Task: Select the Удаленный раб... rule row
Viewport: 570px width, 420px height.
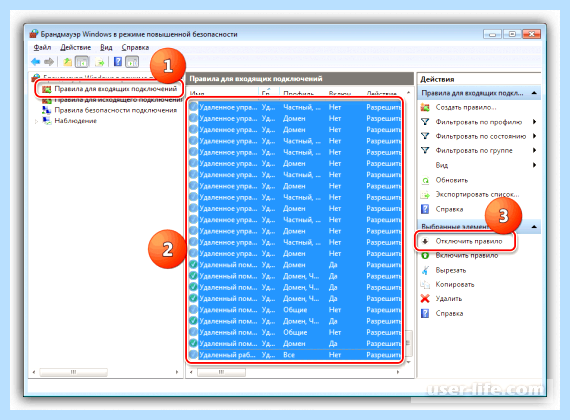Action: click(295, 355)
